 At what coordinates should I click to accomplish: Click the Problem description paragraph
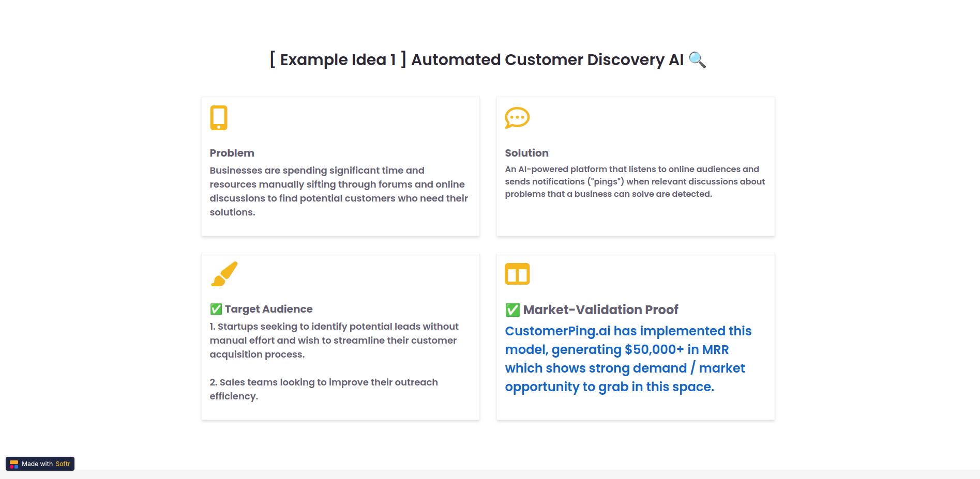(339, 191)
